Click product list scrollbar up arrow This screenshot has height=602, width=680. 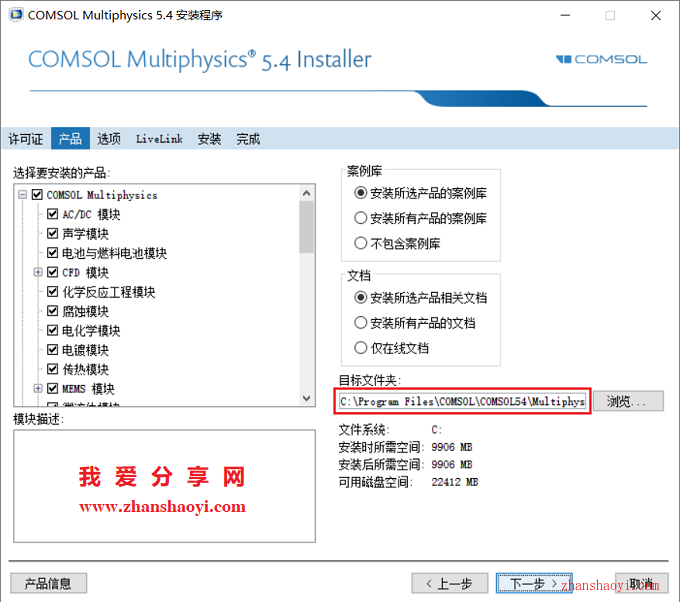tap(307, 193)
